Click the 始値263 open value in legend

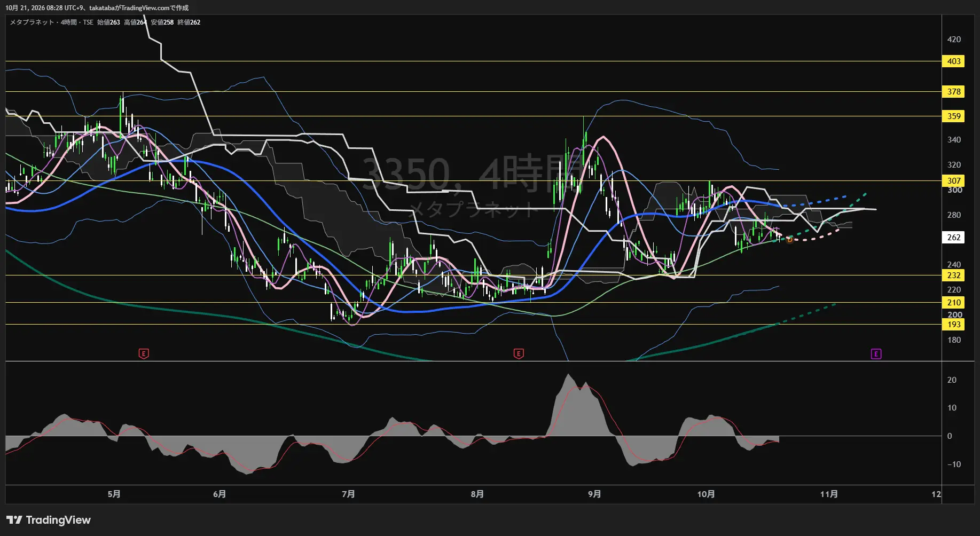tap(108, 22)
